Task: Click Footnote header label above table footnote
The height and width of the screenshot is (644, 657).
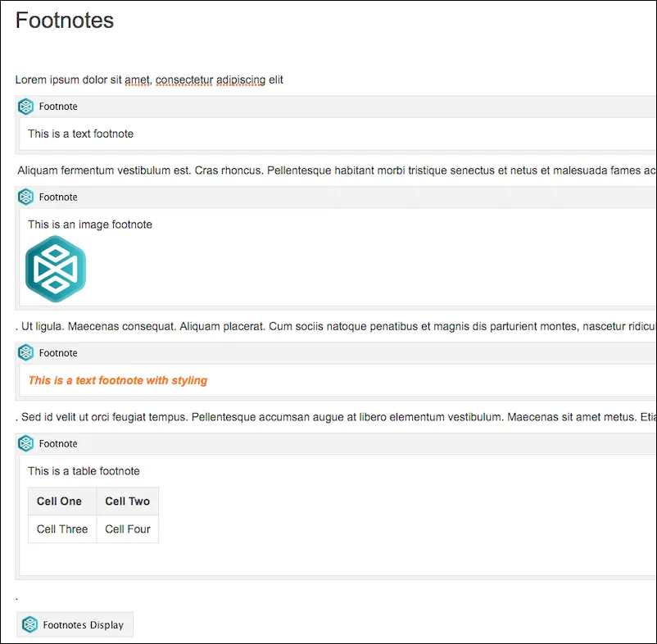Action: (58, 443)
